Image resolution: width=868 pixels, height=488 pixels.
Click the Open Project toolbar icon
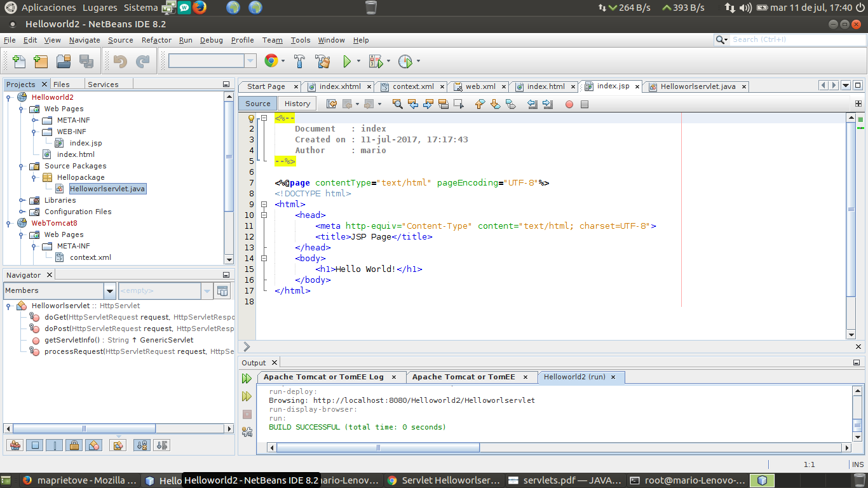(64, 62)
